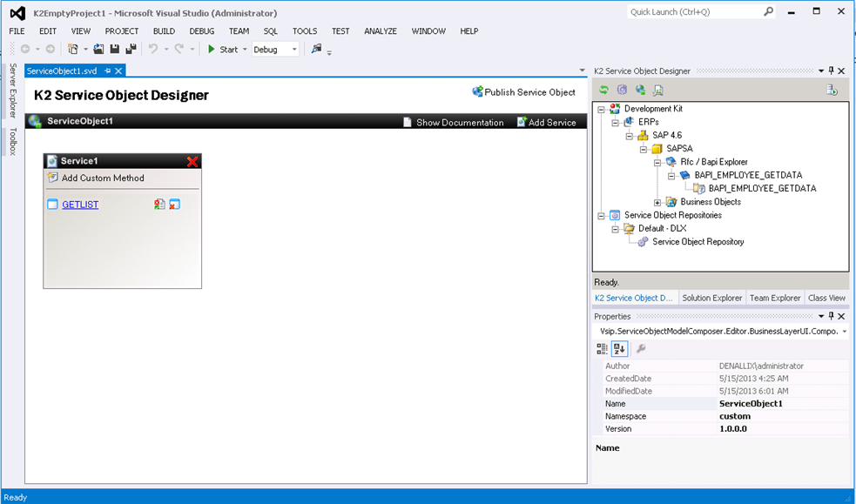This screenshot has width=856, height=504.
Task: Click the document icon in K2 designer toolbar
Action: tap(657, 90)
